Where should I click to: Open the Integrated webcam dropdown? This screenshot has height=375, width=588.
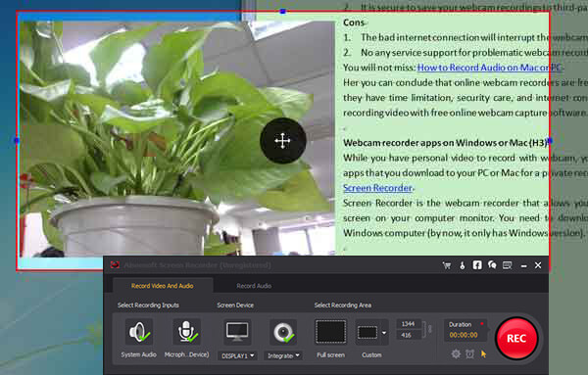point(283,355)
